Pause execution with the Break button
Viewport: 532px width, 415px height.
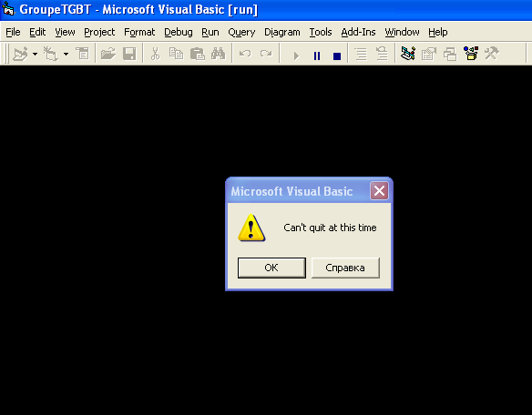(x=317, y=56)
